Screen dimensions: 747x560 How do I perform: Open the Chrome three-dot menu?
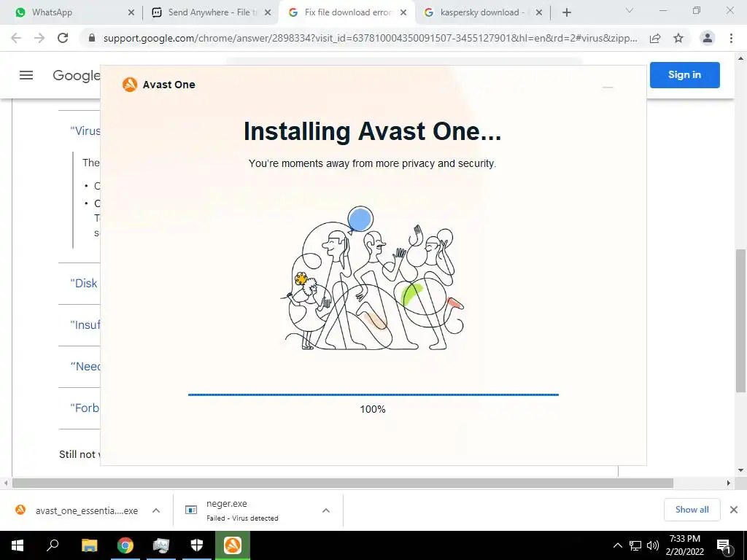731,38
